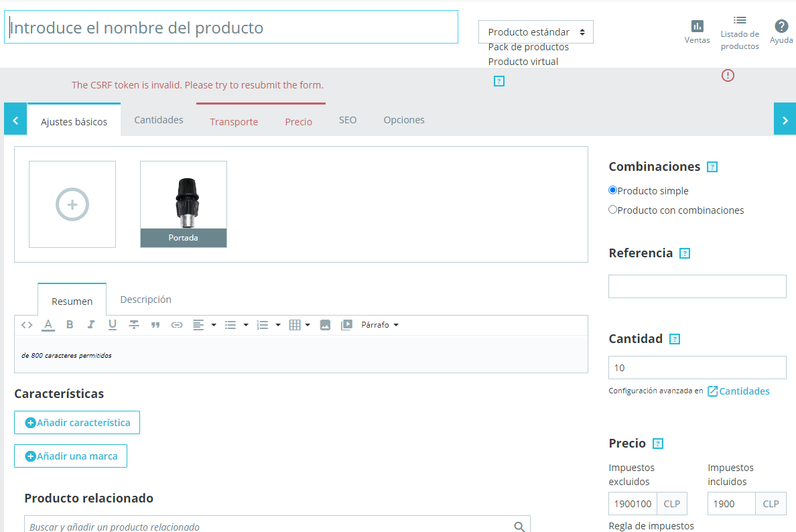This screenshot has width=796, height=532.
Task: Click the Cantidad field showing 10
Action: [697, 368]
